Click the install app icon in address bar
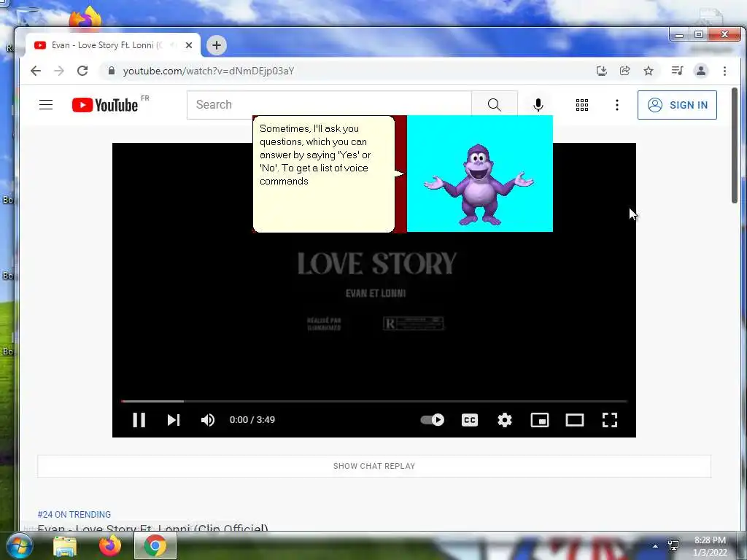This screenshot has width=747, height=560. tap(602, 71)
